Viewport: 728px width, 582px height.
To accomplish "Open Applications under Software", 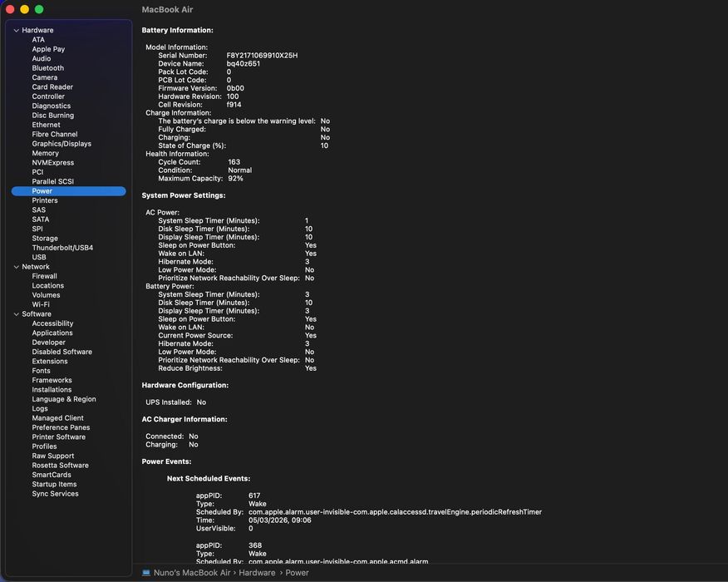I will [52, 333].
